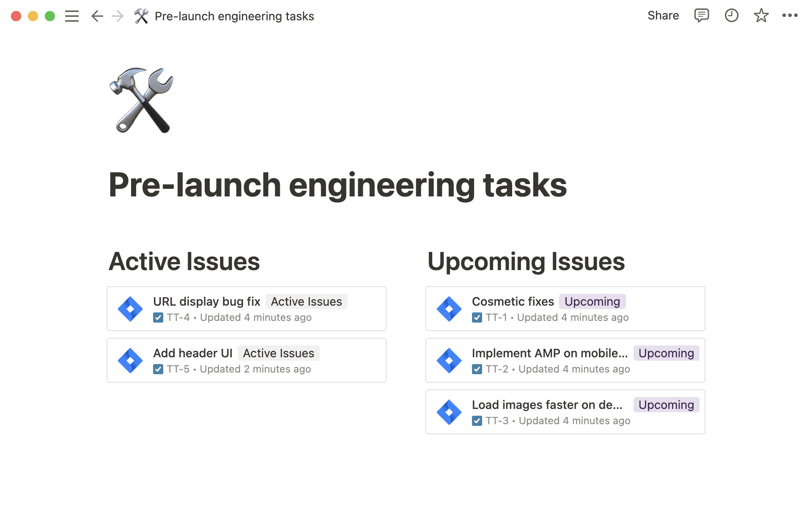Click the Upcoming status on Implement AMP card
Screen dimensions: 812x508
coord(666,353)
